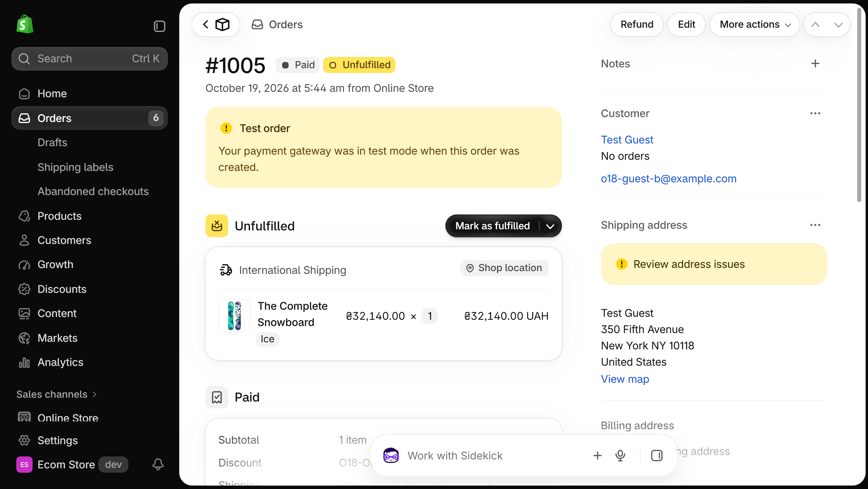Open Abandoned checkouts
Screen dimensions: 868x489
point(93,192)
